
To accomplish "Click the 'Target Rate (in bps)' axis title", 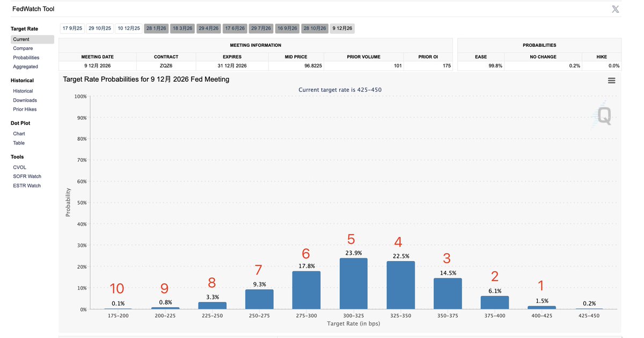I will click(354, 323).
